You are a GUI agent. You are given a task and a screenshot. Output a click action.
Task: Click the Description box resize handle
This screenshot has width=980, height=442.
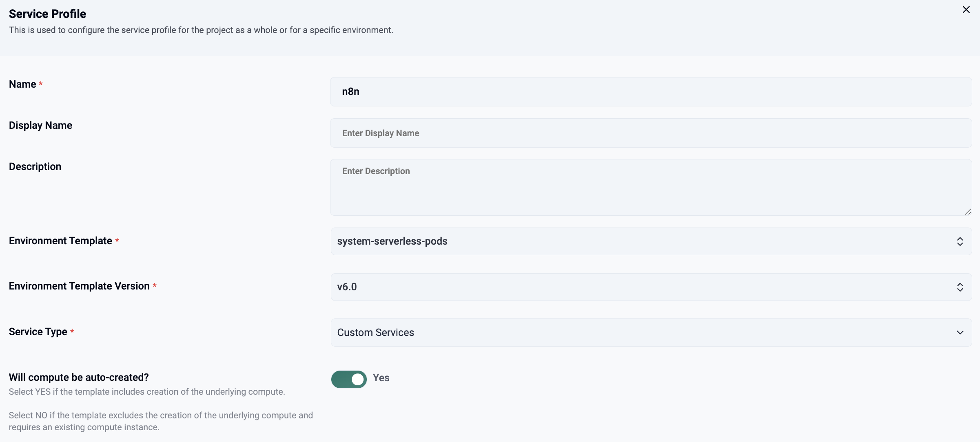[x=968, y=212]
